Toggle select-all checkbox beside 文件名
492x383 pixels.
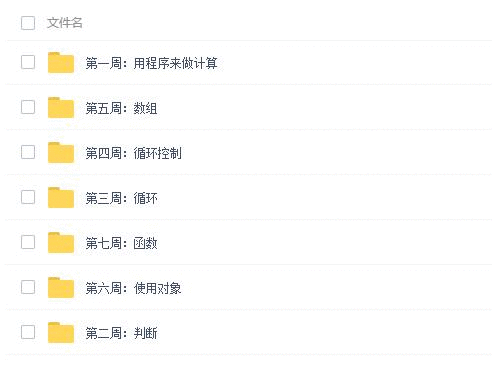pyautogui.click(x=28, y=23)
